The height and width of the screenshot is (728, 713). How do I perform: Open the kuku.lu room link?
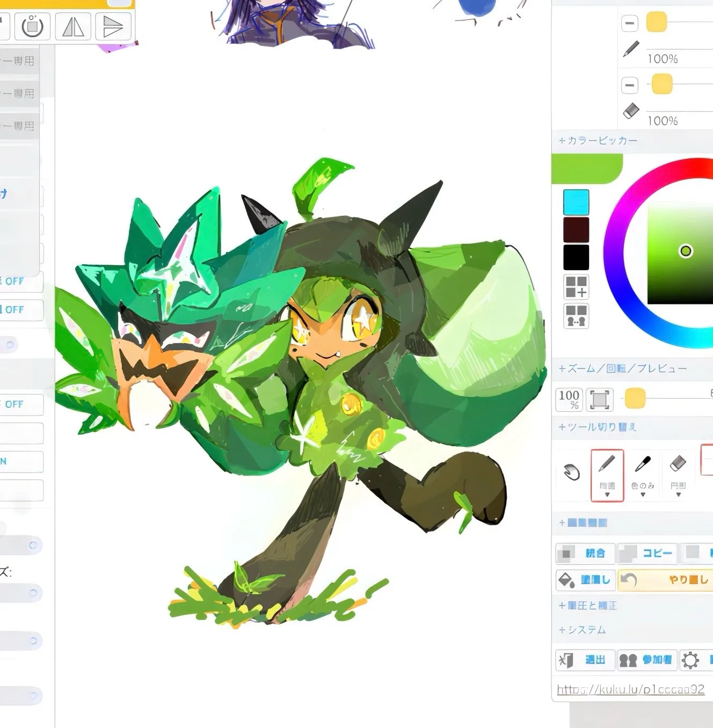tap(631, 689)
